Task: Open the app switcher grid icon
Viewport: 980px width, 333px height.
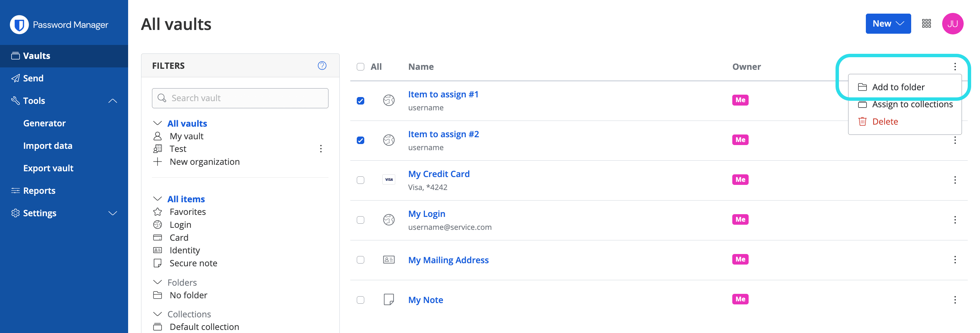Action: pyautogui.click(x=927, y=23)
